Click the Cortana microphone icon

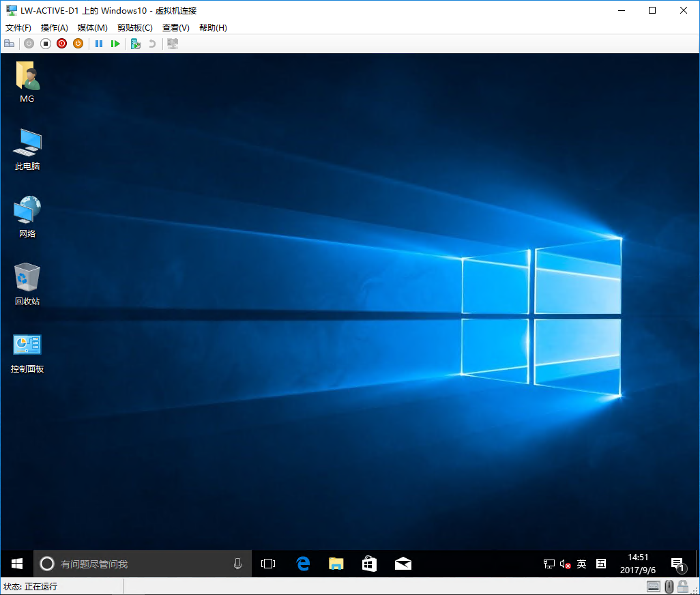click(238, 564)
